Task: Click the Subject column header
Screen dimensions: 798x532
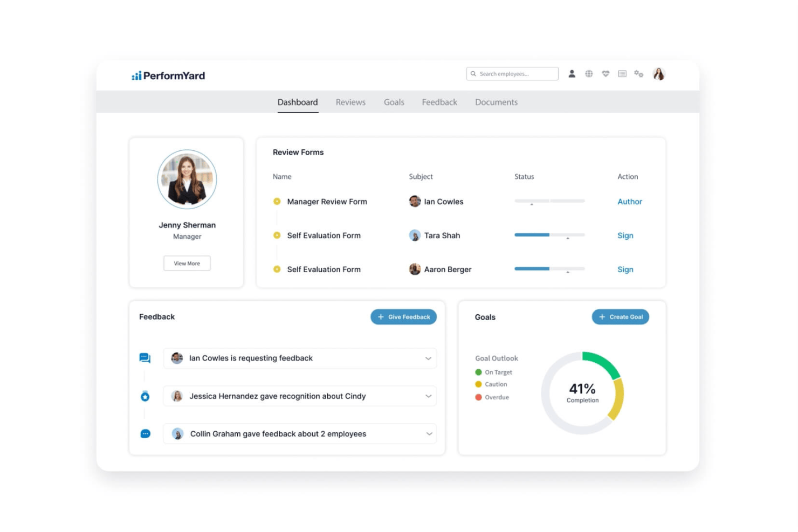Action: click(421, 177)
